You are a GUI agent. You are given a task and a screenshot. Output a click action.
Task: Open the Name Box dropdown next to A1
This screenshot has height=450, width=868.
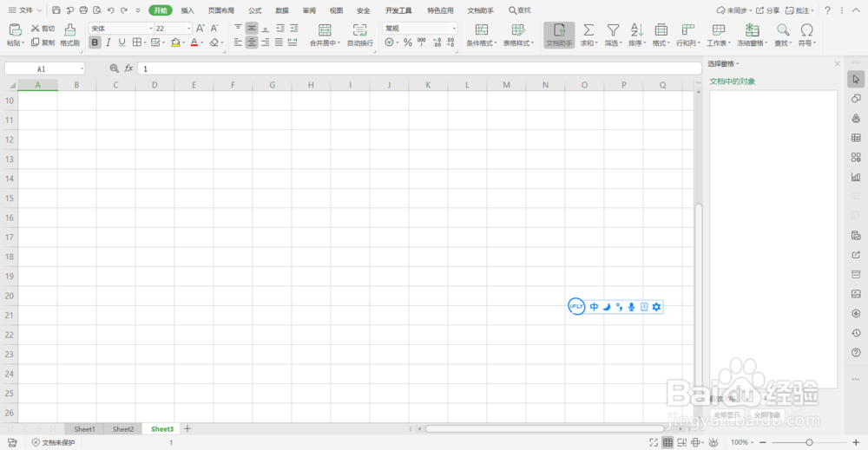(82, 68)
